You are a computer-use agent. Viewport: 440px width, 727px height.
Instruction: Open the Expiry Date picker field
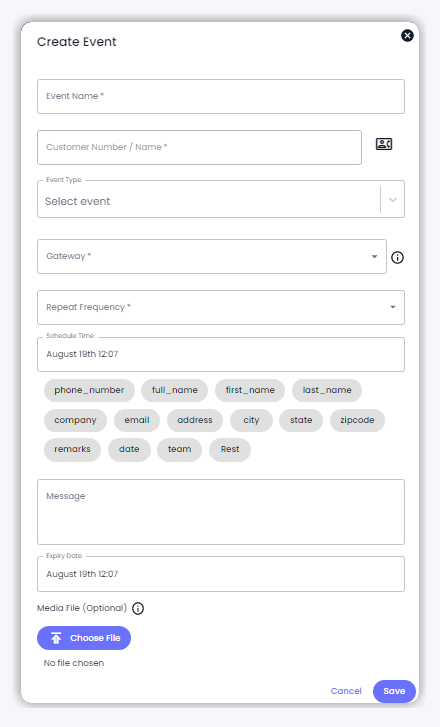(x=221, y=574)
